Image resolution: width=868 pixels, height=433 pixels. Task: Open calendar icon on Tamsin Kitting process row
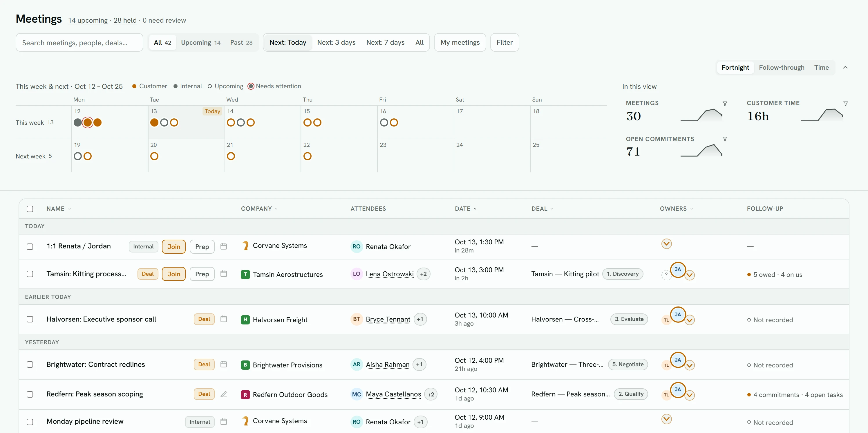[223, 274]
